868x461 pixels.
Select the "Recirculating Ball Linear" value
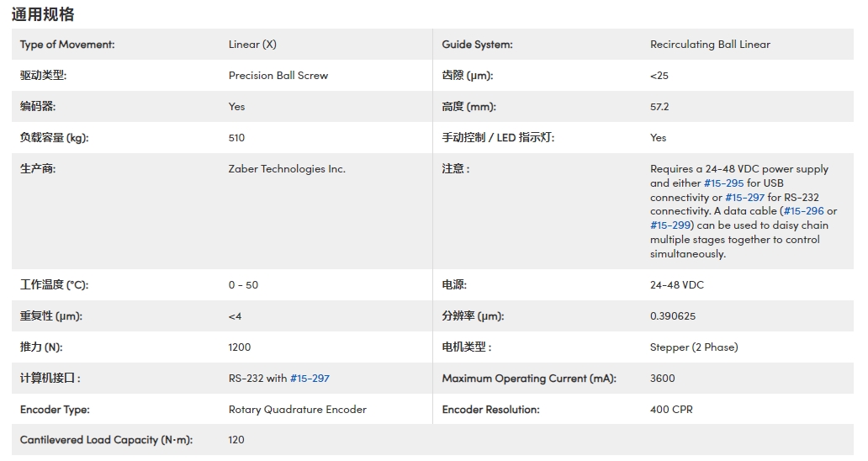point(710,45)
